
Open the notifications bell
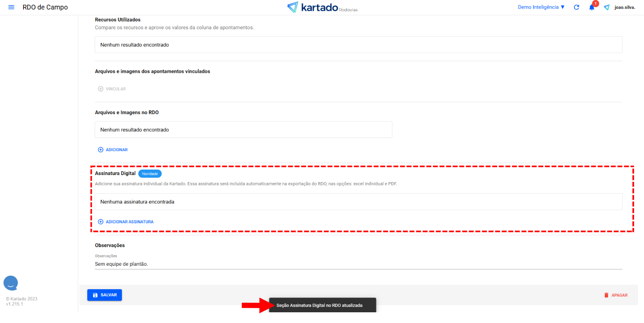pos(592,7)
